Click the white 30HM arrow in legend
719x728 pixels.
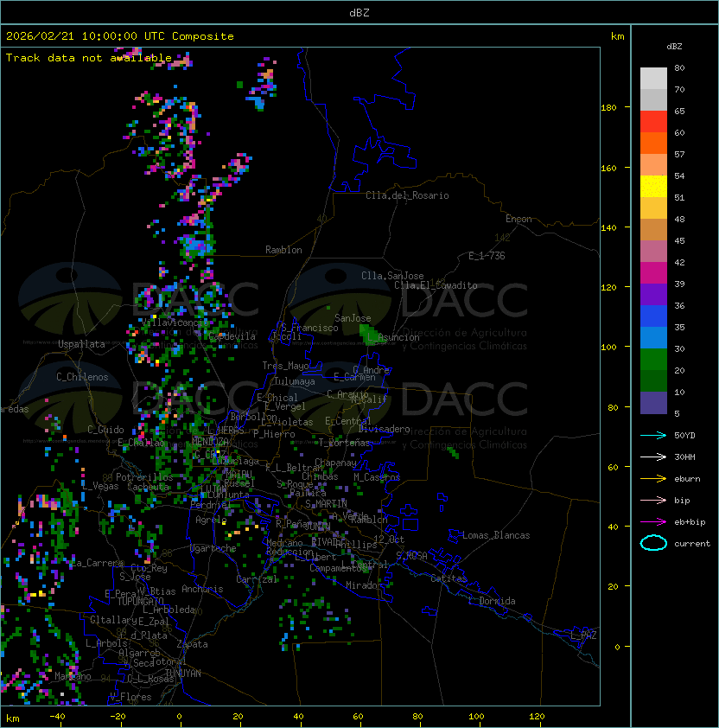pyautogui.click(x=653, y=457)
